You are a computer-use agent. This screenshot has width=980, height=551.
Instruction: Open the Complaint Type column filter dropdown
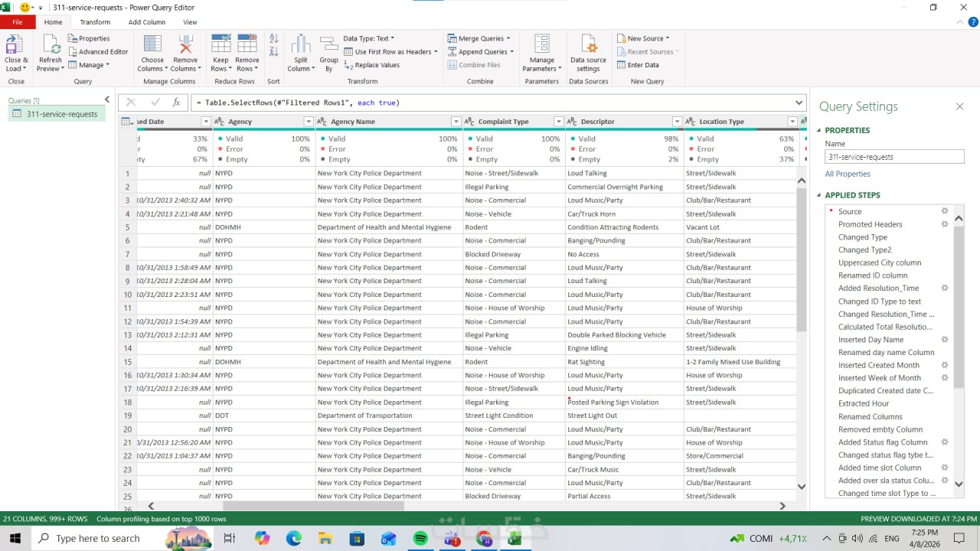coord(558,122)
